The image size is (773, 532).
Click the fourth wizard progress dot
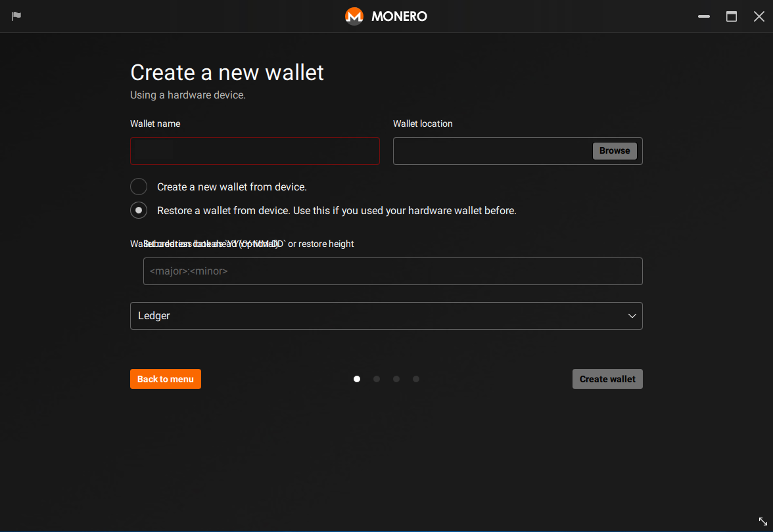click(x=416, y=379)
